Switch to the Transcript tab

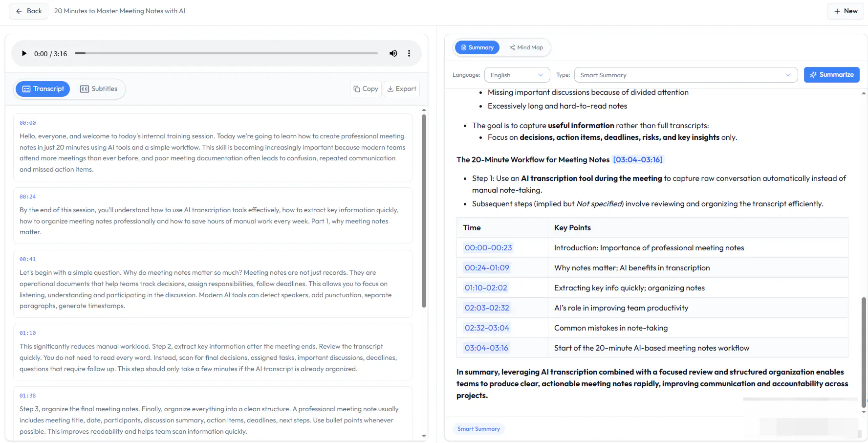point(43,89)
